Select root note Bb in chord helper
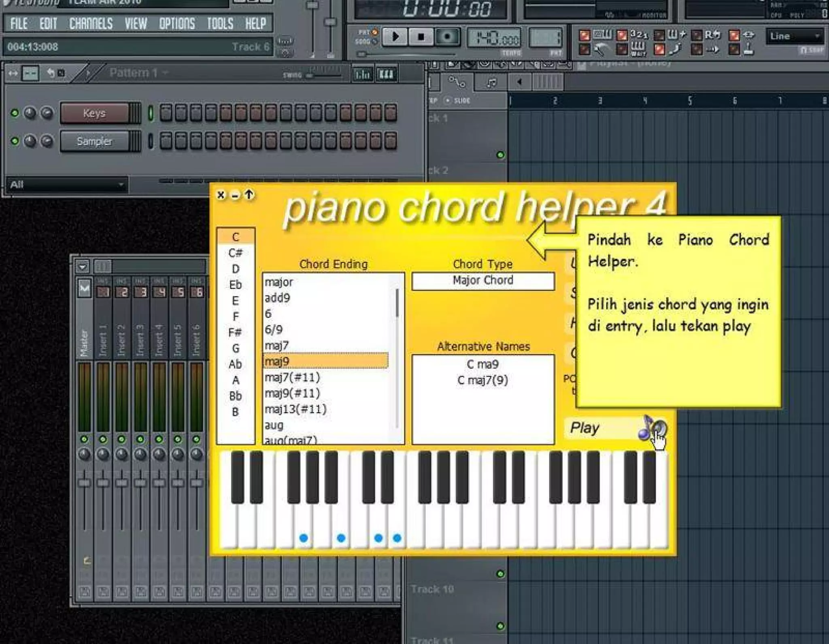 click(x=235, y=396)
